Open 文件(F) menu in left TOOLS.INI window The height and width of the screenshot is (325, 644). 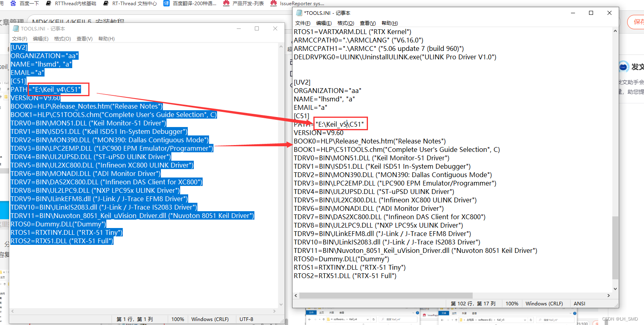click(20, 39)
